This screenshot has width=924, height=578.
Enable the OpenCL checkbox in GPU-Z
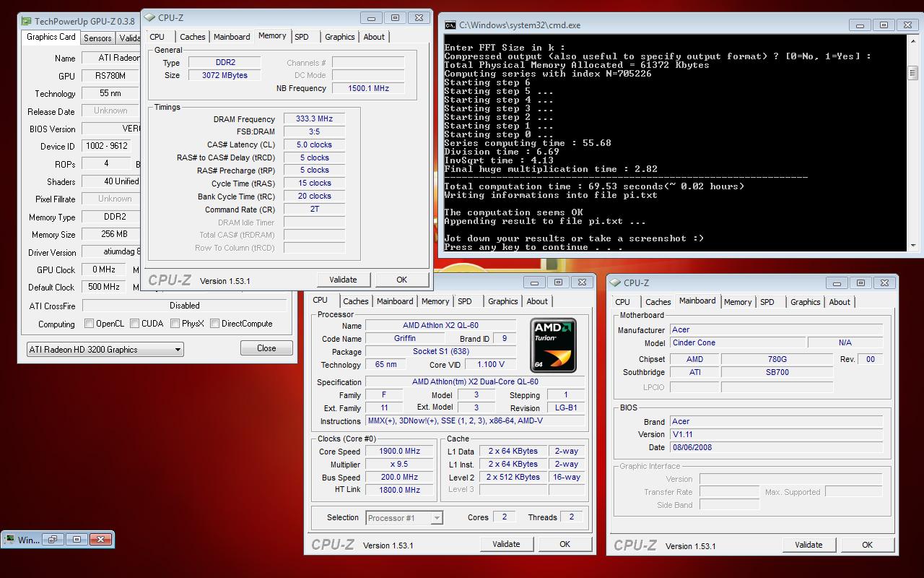click(x=90, y=324)
